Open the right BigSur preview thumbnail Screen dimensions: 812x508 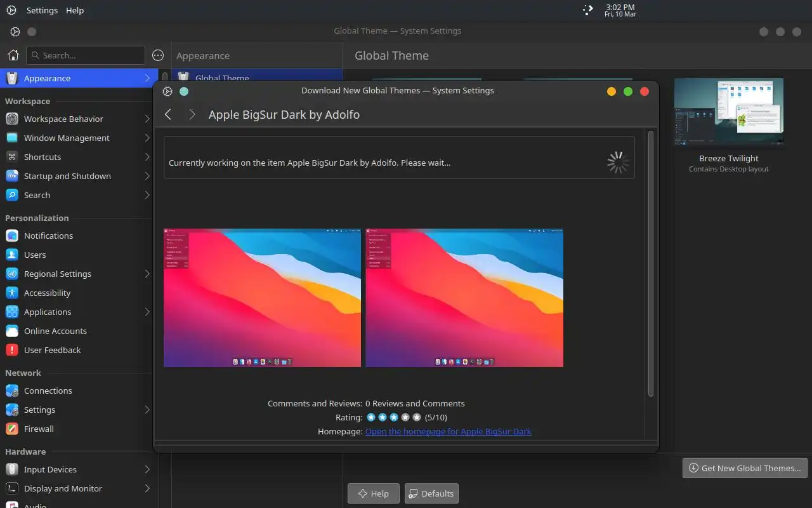[464, 298]
